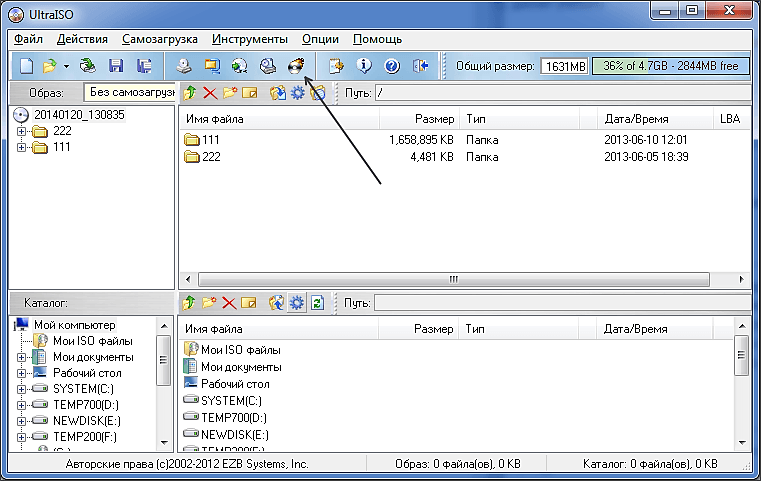The image size is (761, 481).
Task: Sort image list by Имя файла column
Action: click(x=279, y=119)
